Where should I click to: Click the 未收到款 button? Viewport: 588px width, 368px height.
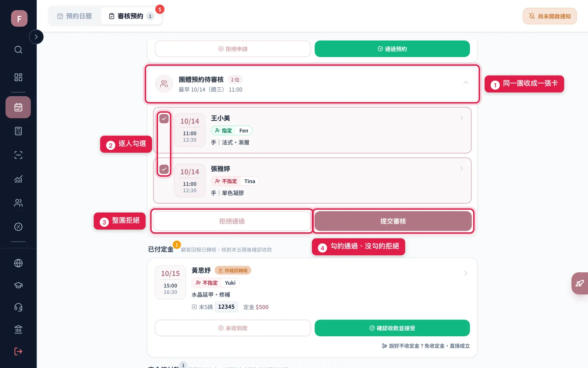233,328
